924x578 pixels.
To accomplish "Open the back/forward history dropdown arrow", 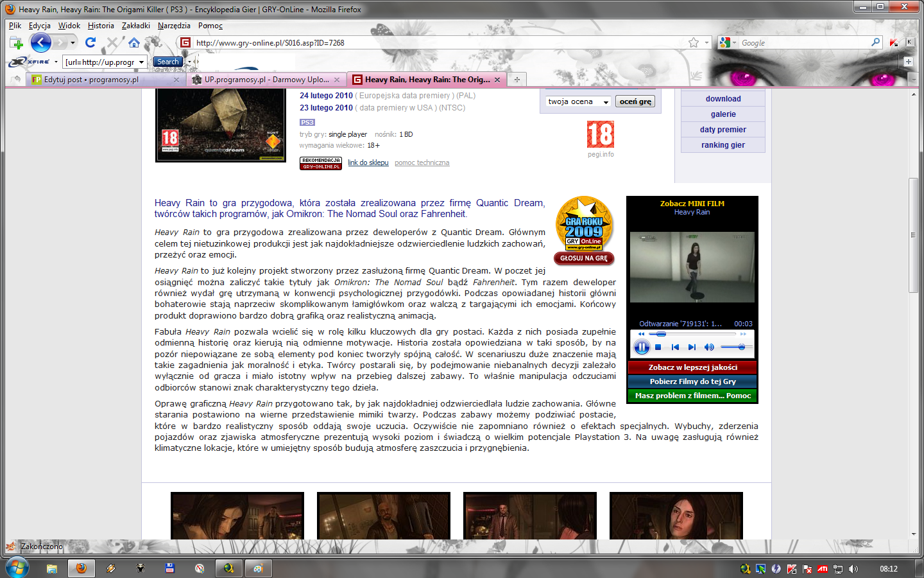I will 73,43.
